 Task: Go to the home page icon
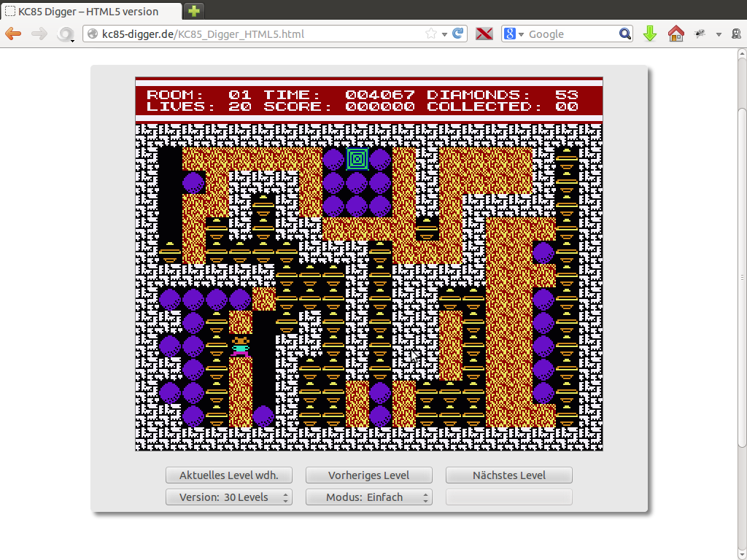(676, 34)
